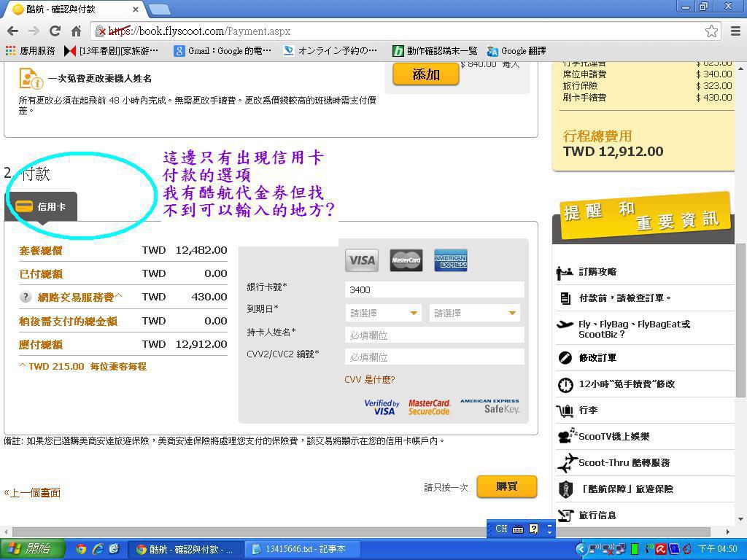Image resolution: width=747 pixels, height=560 pixels.
Task: Open the Gmail bookmark
Action: pos(222,50)
